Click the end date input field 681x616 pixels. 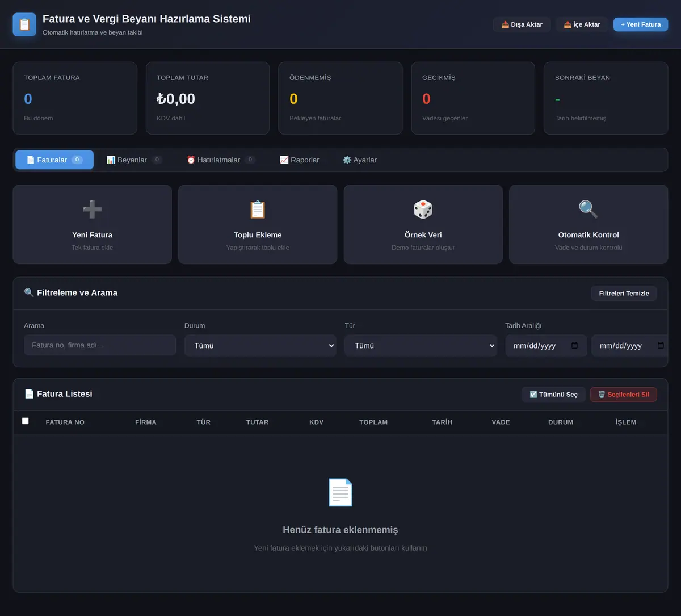pyautogui.click(x=630, y=345)
